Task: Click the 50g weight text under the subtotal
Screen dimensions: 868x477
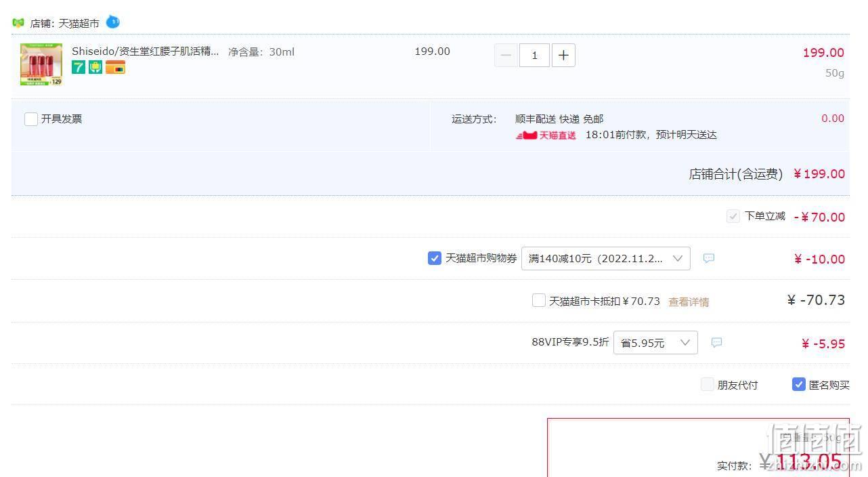Action: (x=835, y=73)
